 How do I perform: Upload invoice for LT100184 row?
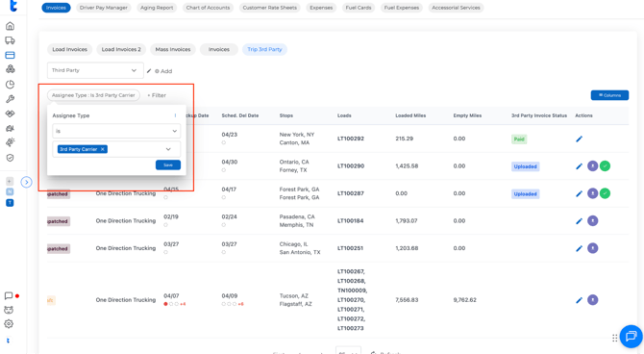592,221
